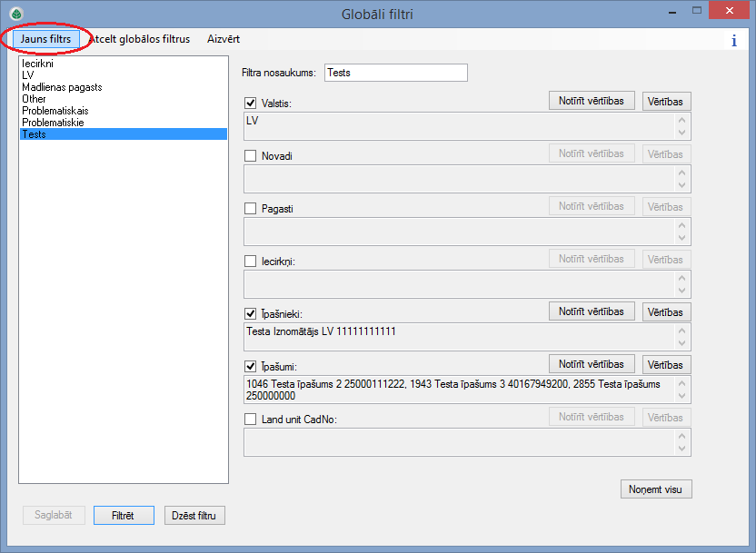The width and height of the screenshot is (756, 553).
Task: Open Vērtības for the Īpašumi row
Action: pyautogui.click(x=666, y=365)
